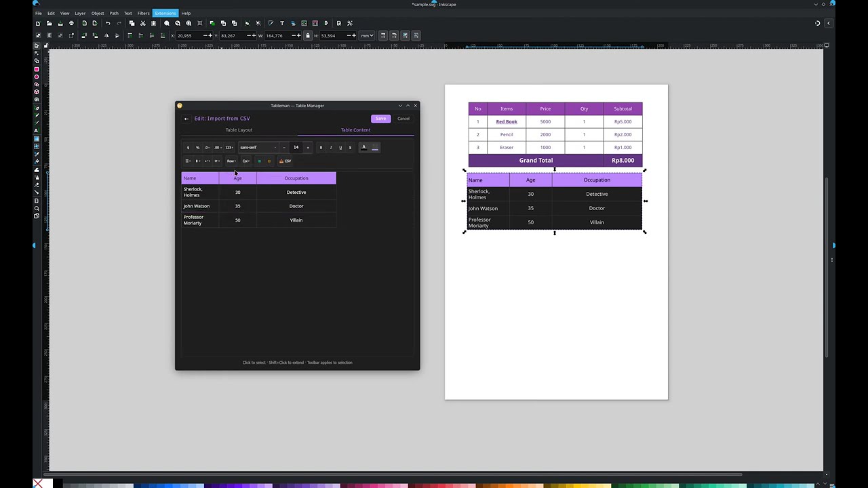Toggle Strikethrough formatting in Tableman toolbar
The image size is (868, 488).
tap(350, 147)
